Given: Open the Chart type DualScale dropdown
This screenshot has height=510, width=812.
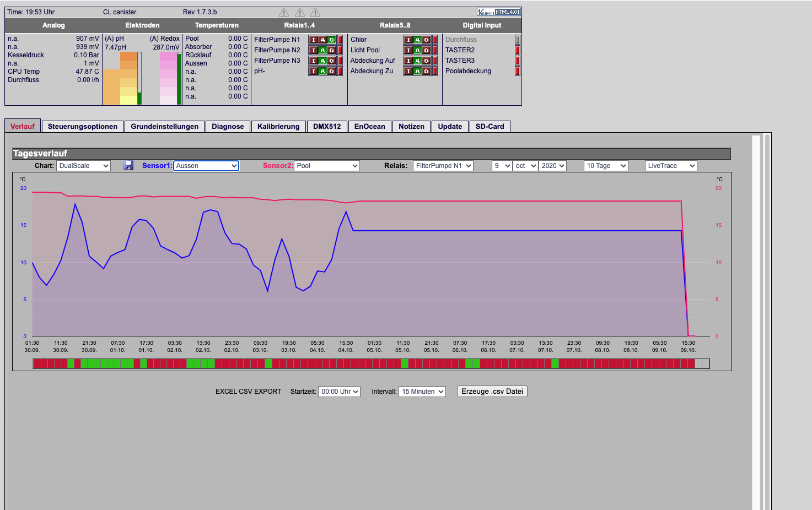Looking at the screenshot, I should click(83, 166).
